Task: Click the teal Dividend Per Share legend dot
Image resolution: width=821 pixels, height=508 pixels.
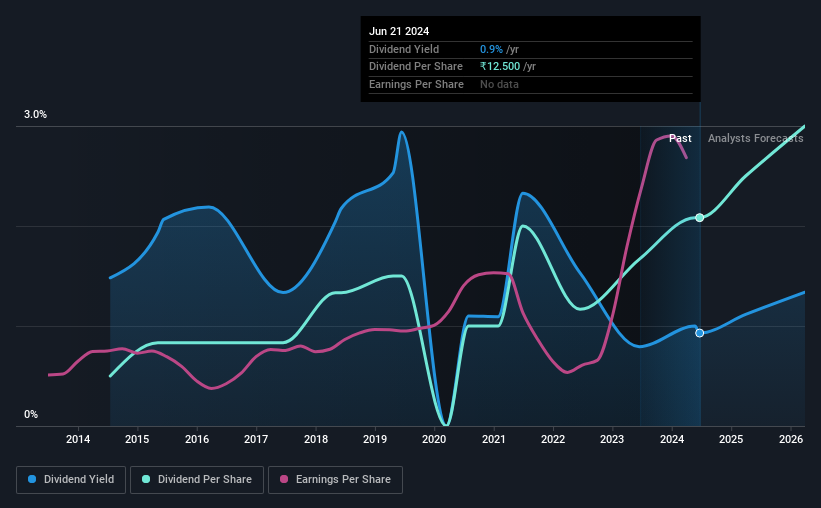Action: 146,479
